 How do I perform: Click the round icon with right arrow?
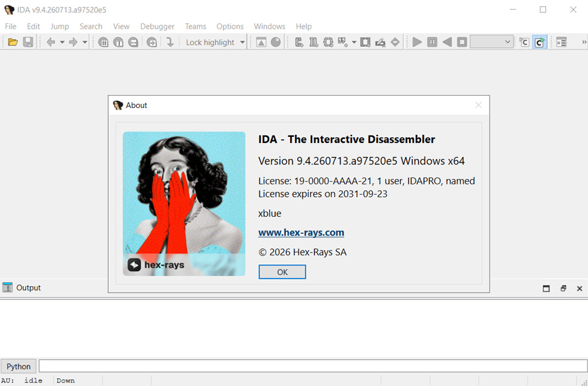(151, 42)
